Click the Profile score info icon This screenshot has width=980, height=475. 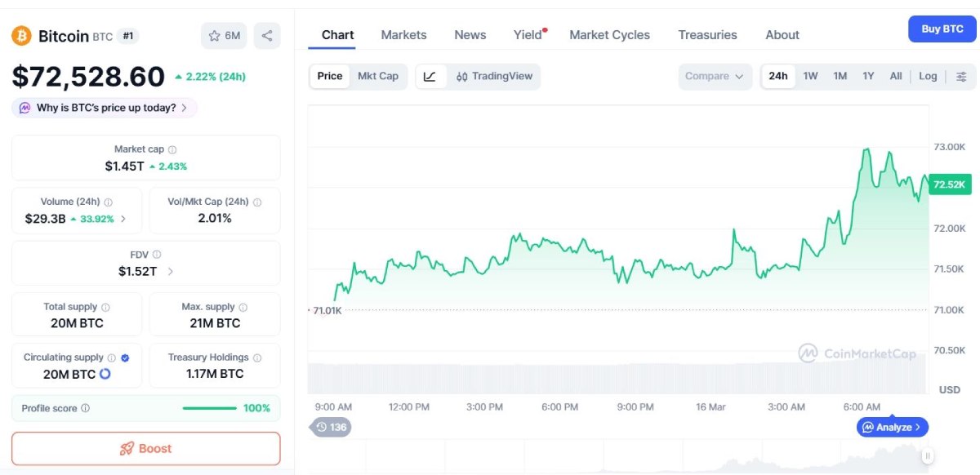86,408
